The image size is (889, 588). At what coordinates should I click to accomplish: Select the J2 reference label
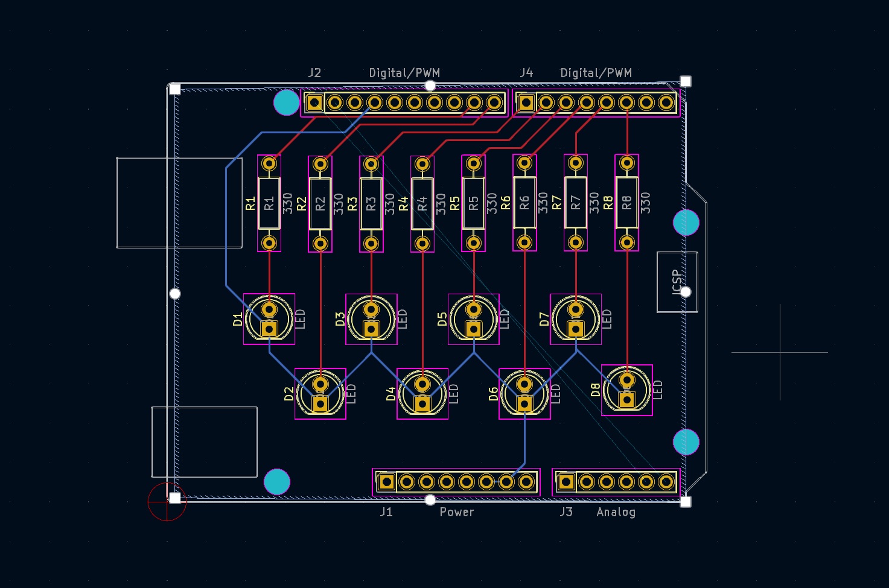(314, 73)
